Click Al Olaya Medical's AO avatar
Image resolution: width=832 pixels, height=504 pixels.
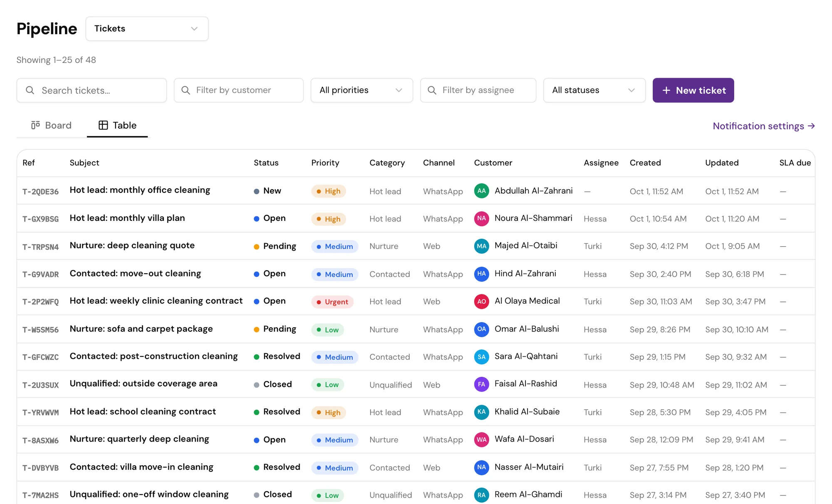(482, 301)
